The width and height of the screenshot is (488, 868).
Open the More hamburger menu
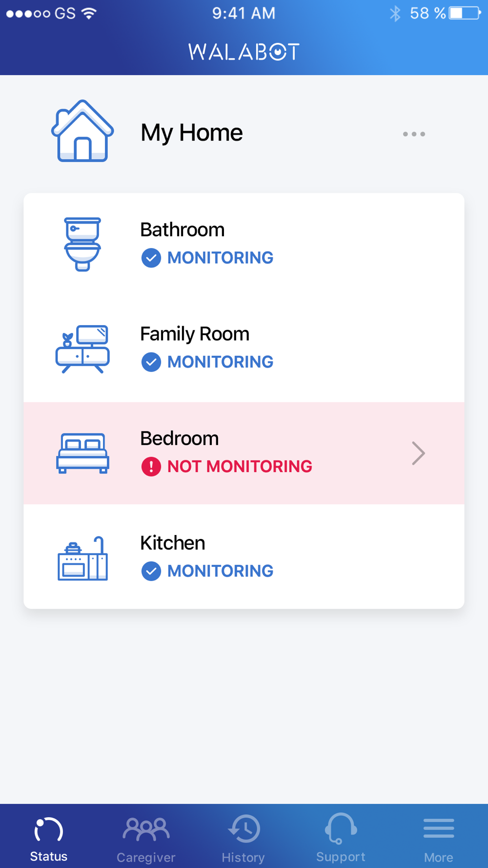(x=439, y=838)
